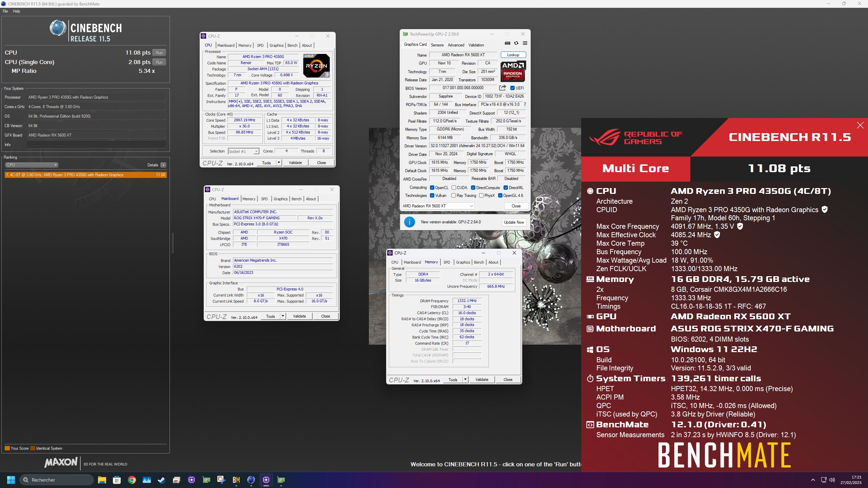Open the stacked Chrome windows taskbar icon
Viewport: 868px width, 488px height.
pos(177,480)
